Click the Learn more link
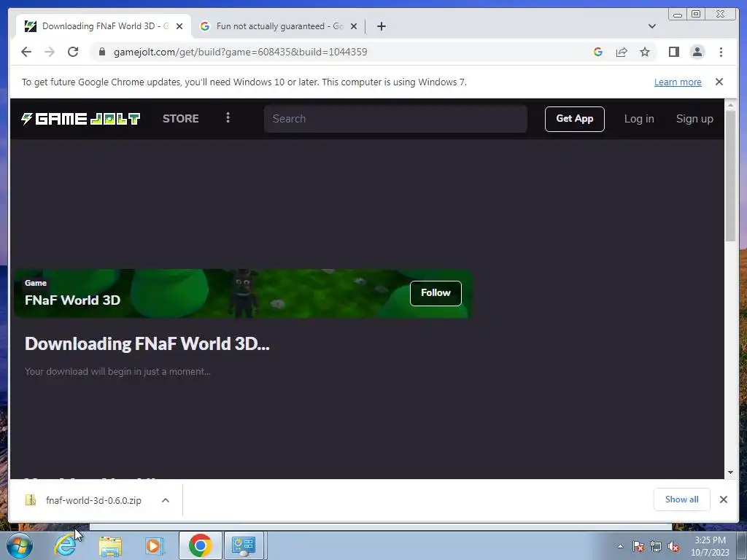 (x=678, y=82)
